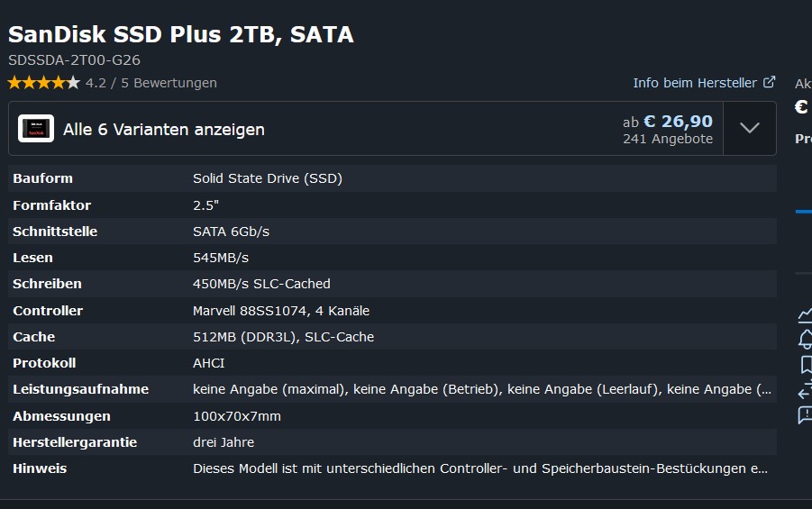Viewport: 812px width, 509px height.
Task: Expand the variants dropdown chevron
Action: click(x=749, y=128)
